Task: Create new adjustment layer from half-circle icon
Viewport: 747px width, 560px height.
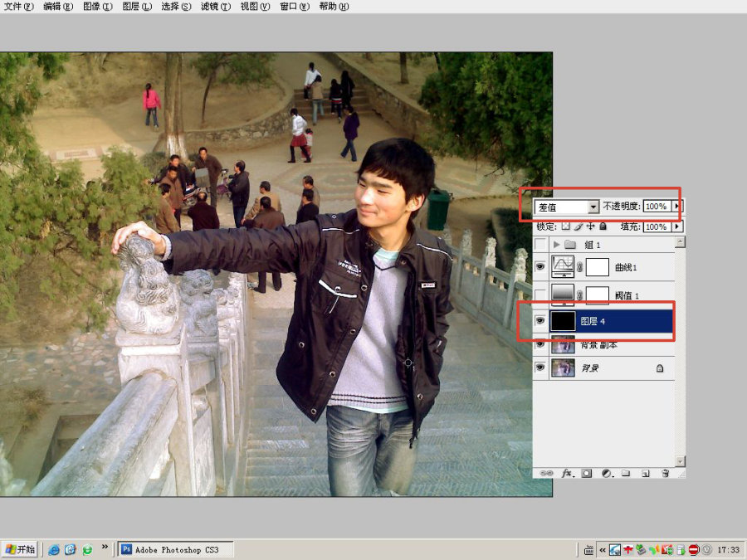Action: (607, 473)
